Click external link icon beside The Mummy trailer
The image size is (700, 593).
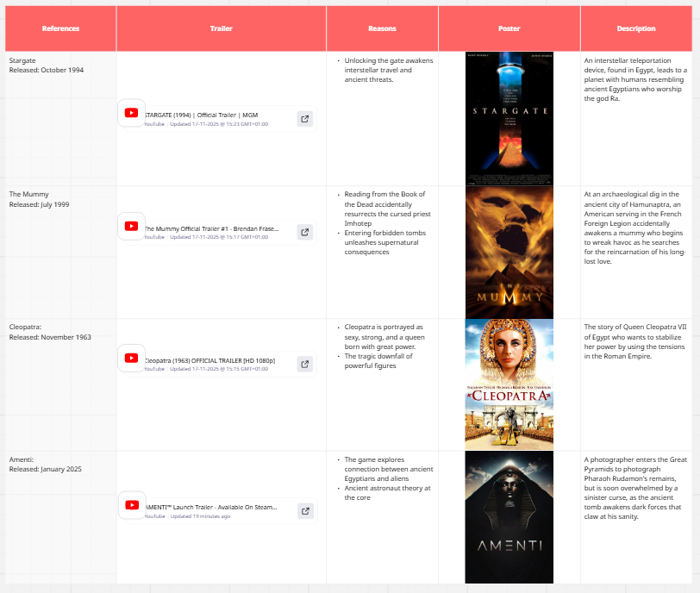pos(305,232)
